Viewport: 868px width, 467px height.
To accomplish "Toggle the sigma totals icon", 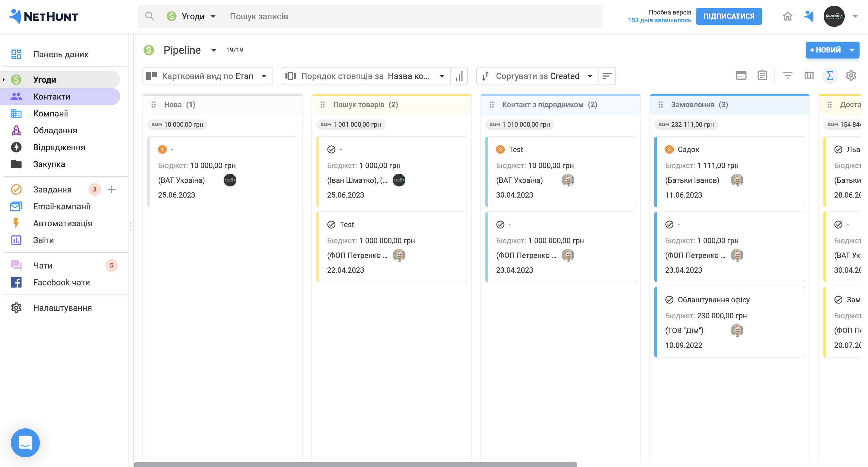I will click(830, 76).
